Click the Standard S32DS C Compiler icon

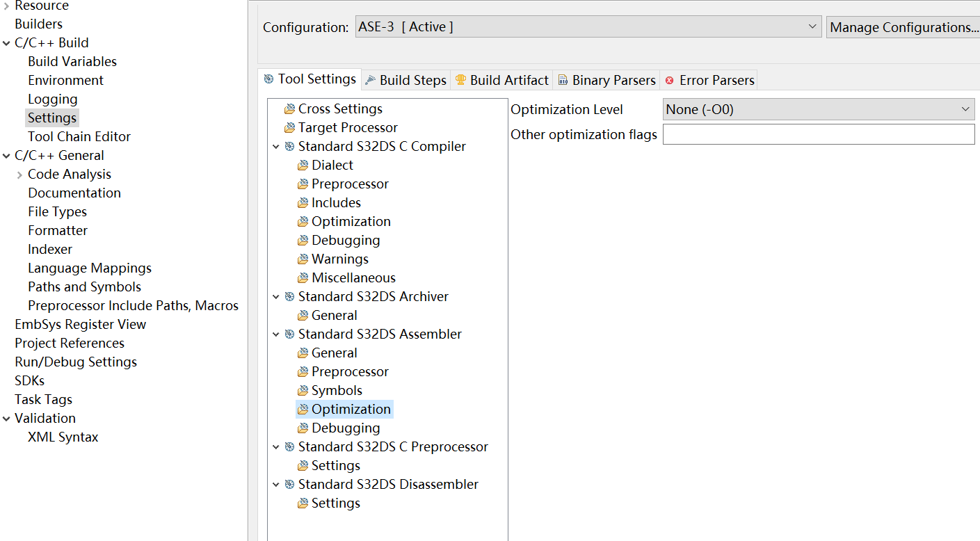click(x=289, y=147)
